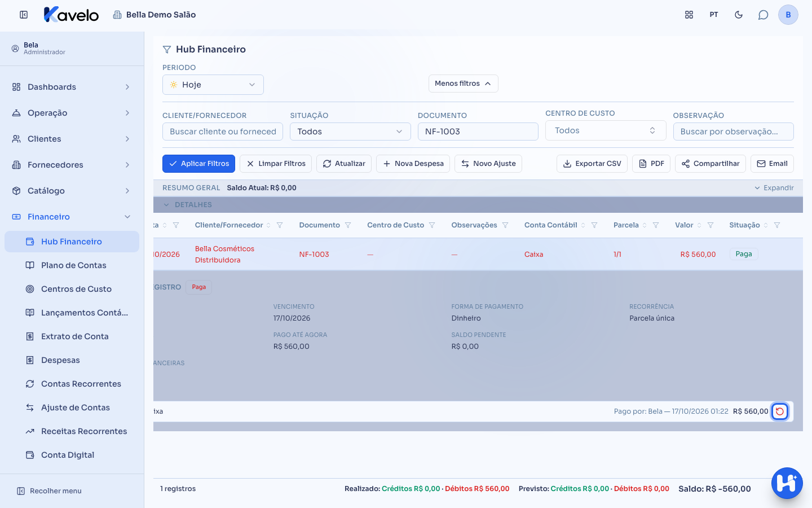Open the Centro de Custo selector

(x=606, y=130)
